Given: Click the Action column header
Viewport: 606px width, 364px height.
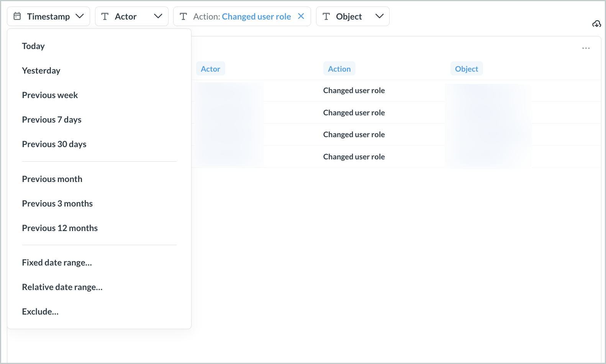Looking at the screenshot, I should click(x=339, y=69).
